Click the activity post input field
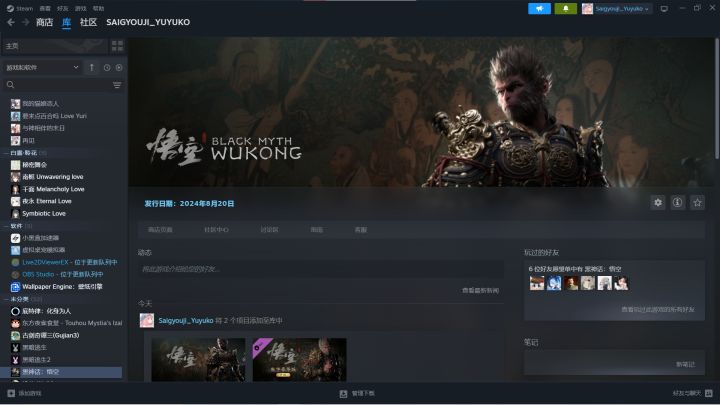Viewport: 720px width, 405px height. tap(321, 269)
